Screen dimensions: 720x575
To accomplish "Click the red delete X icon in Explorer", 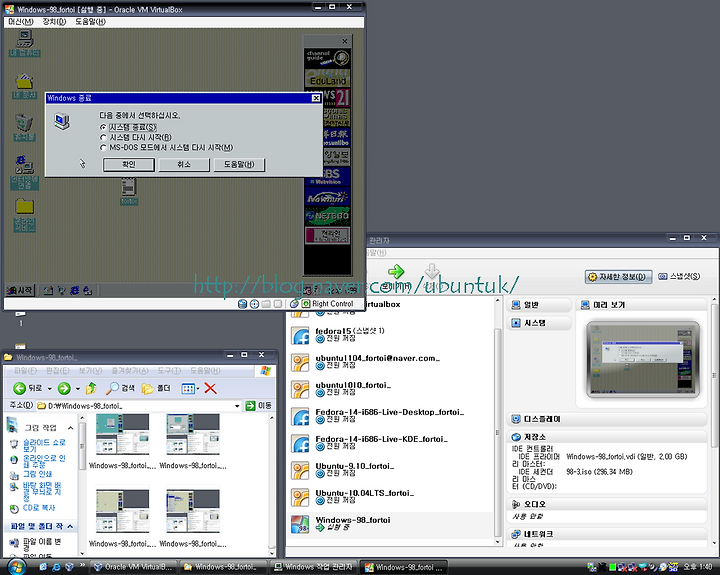I will click(210, 389).
